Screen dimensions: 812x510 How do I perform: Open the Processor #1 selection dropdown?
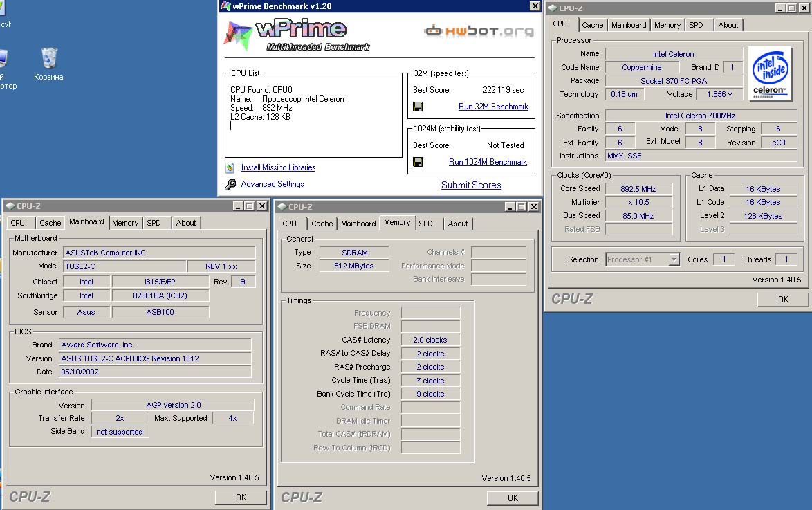pyautogui.click(x=674, y=259)
